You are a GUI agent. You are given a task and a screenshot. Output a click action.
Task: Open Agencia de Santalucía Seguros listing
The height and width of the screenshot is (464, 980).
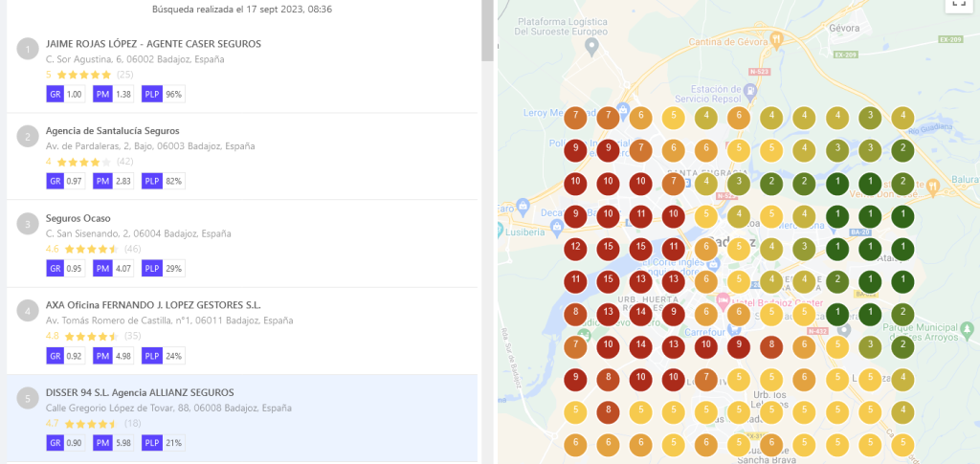point(112,130)
